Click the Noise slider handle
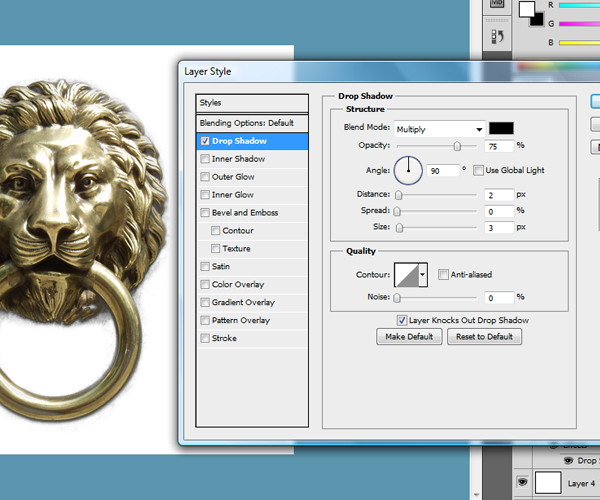Image resolution: width=600 pixels, height=500 pixels. [397, 298]
